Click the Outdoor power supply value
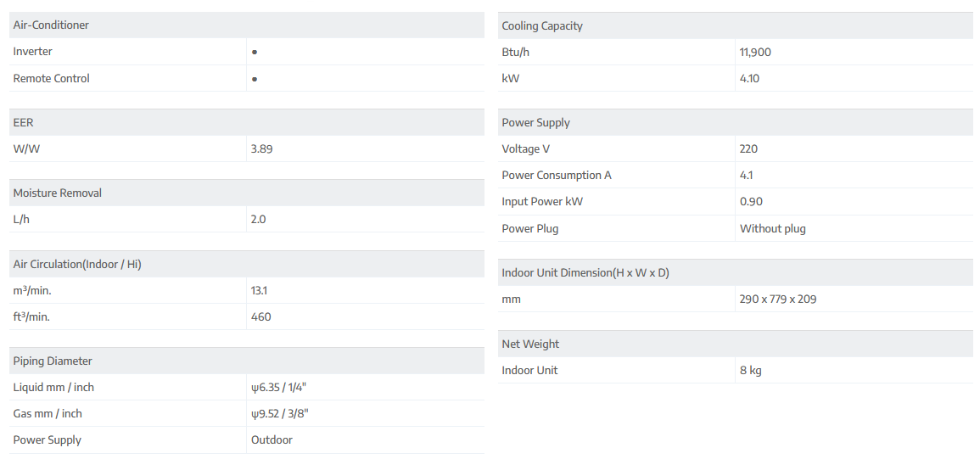980x459 pixels. pos(272,439)
